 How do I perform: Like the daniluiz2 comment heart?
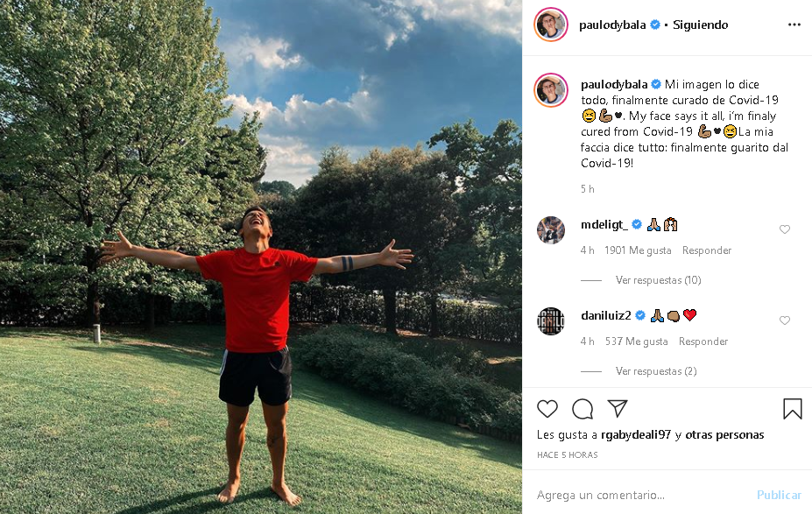[785, 320]
